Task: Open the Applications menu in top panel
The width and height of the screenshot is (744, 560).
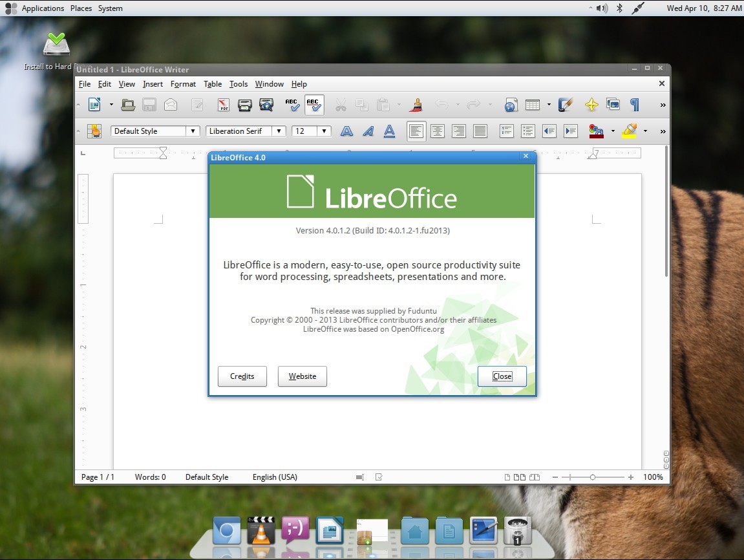Action: 43,8
